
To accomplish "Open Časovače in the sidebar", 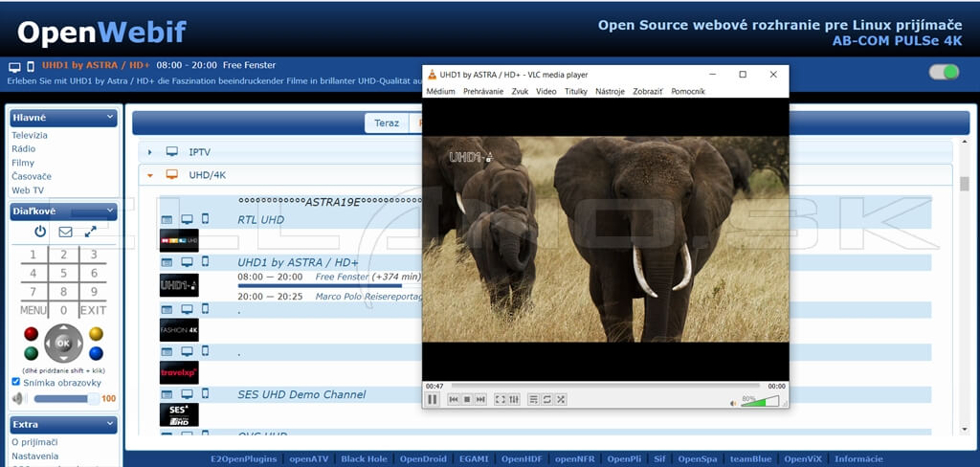I will [x=32, y=176].
